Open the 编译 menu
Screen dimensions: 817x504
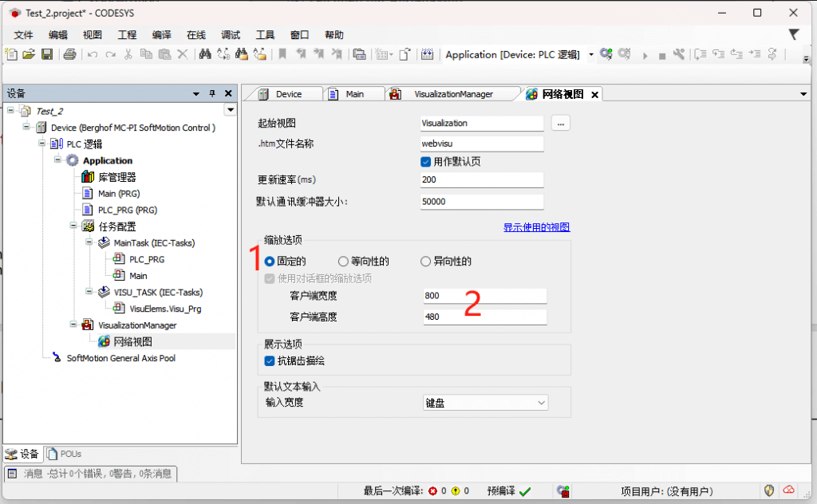[x=161, y=35]
